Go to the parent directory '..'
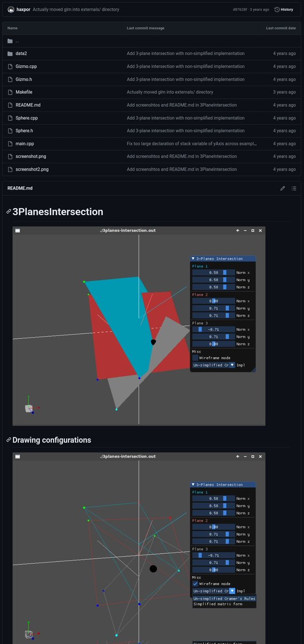This screenshot has height=644, width=304. (x=17, y=41)
